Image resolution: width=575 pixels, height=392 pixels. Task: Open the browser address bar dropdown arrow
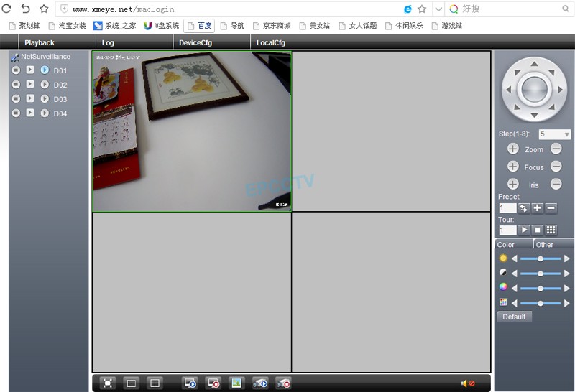438,9
